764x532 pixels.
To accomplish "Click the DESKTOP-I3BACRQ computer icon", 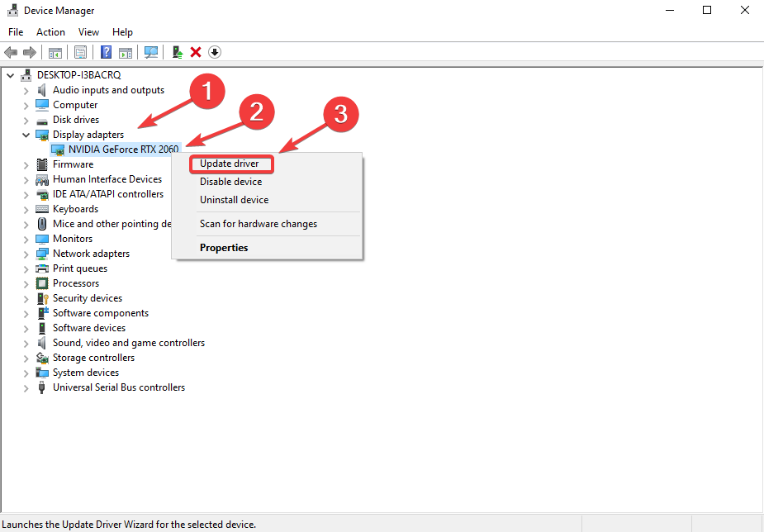I will (x=26, y=75).
